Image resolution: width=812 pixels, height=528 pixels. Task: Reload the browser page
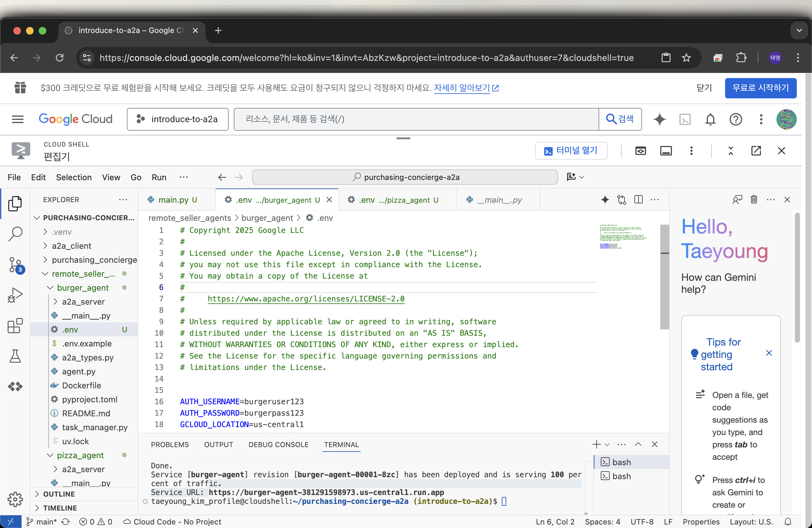pyautogui.click(x=60, y=58)
